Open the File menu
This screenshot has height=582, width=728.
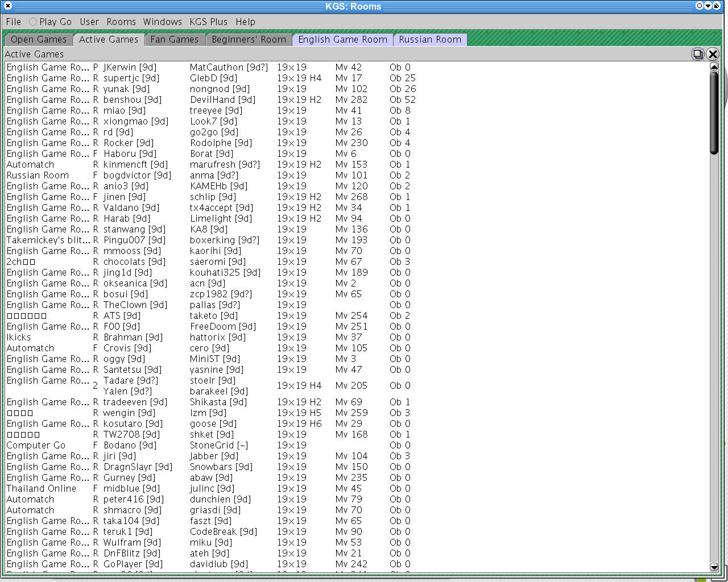[x=14, y=22]
